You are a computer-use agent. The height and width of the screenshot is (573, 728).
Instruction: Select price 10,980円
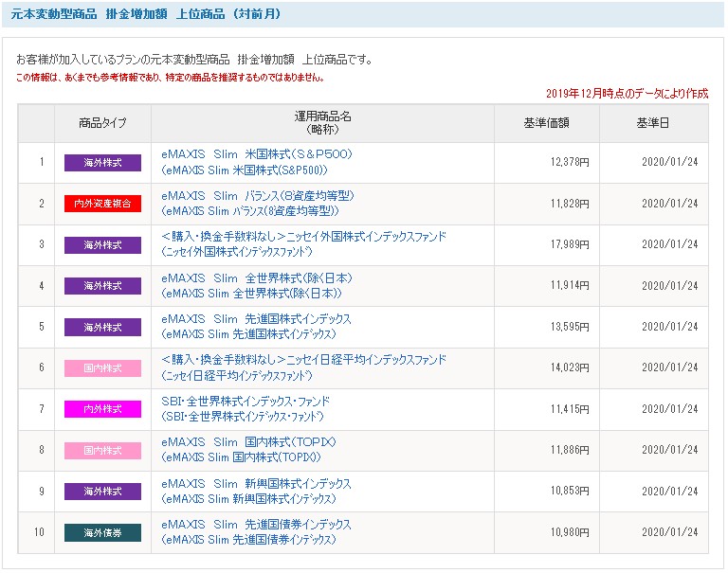(x=570, y=532)
